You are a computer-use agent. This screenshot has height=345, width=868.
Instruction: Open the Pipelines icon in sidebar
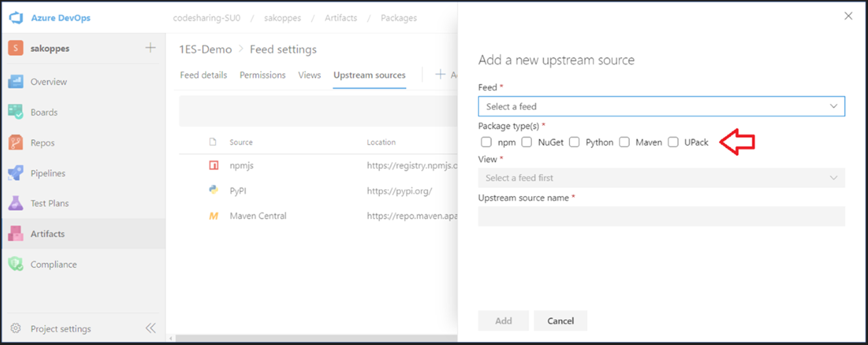coord(16,173)
